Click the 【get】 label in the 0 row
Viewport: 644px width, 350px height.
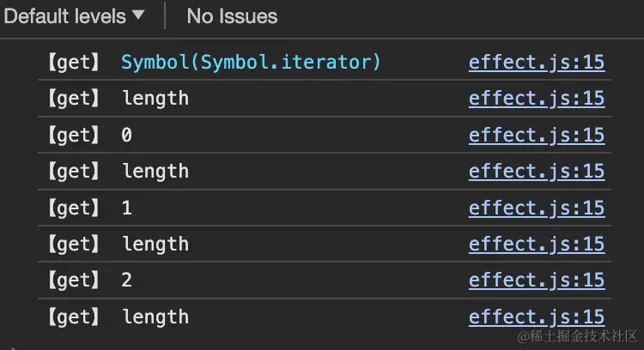pos(74,135)
